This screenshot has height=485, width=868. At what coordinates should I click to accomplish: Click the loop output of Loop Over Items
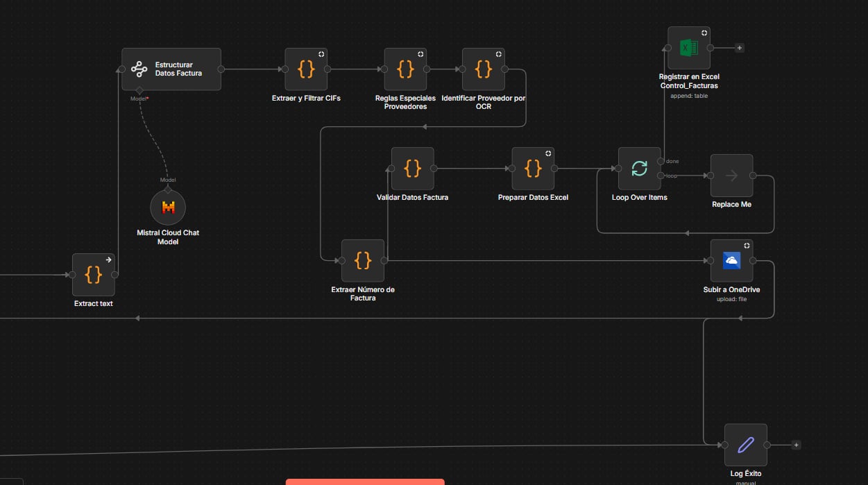pyautogui.click(x=661, y=176)
